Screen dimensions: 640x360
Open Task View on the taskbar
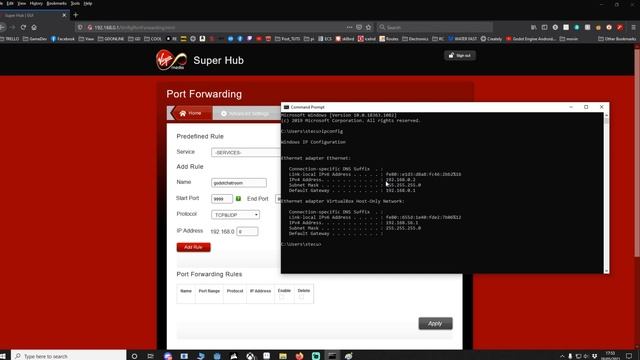(151, 356)
